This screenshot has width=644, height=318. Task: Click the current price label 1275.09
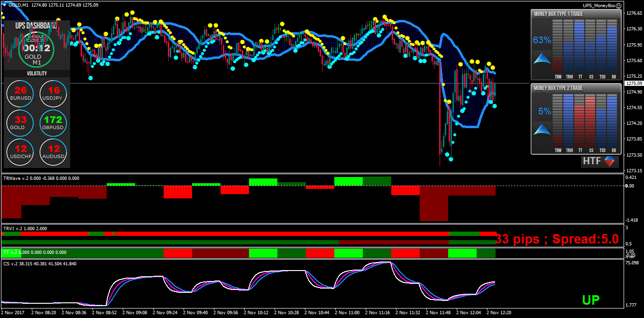click(x=634, y=84)
